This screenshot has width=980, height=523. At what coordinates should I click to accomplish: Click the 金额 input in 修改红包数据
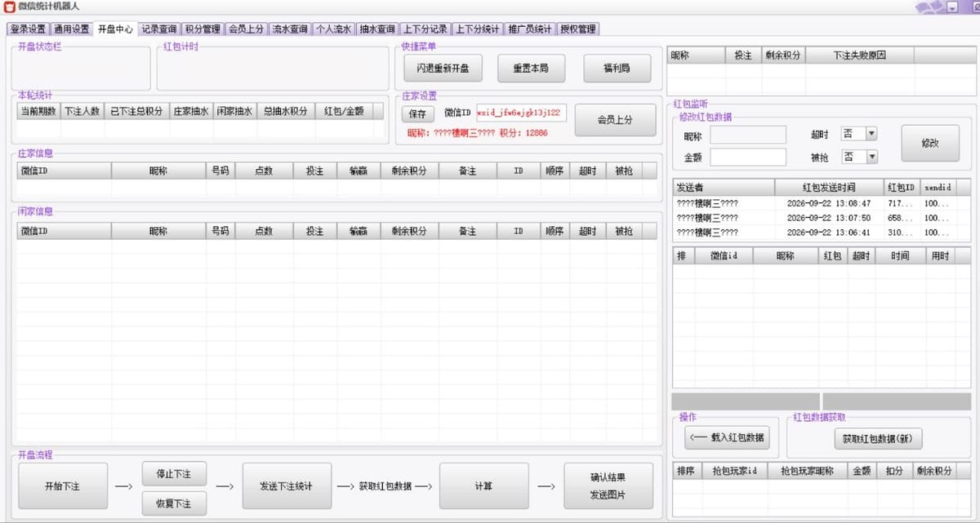pos(748,157)
